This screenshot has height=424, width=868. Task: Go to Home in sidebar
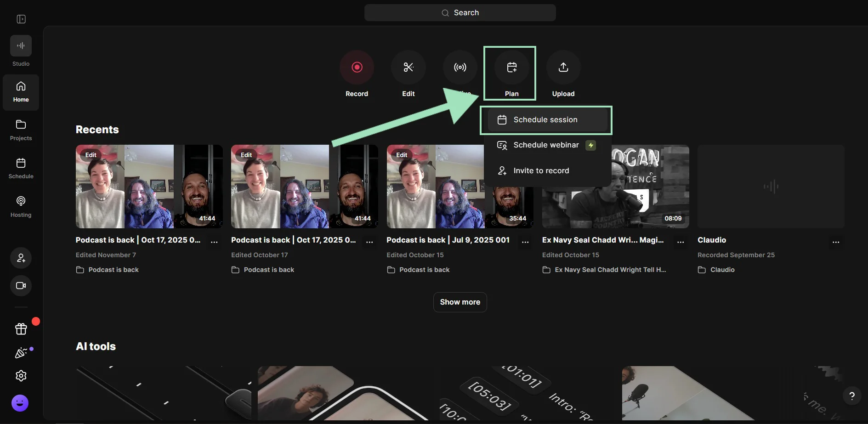pyautogui.click(x=21, y=92)
